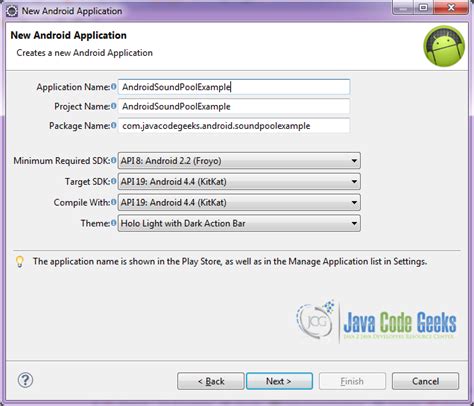Focus the Application Name text field
The image size is (474, 406).
(234, 87)
